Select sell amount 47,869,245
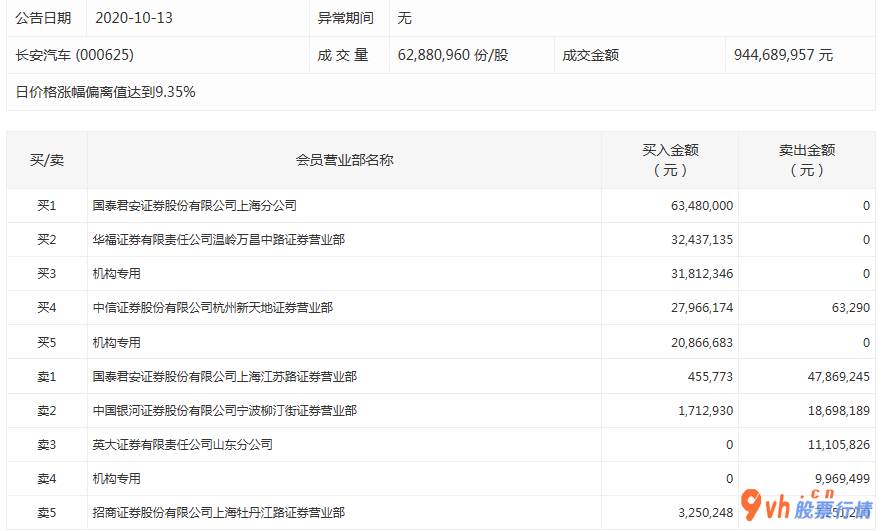Viewport: 883px width, 531px height. (839, 376)
